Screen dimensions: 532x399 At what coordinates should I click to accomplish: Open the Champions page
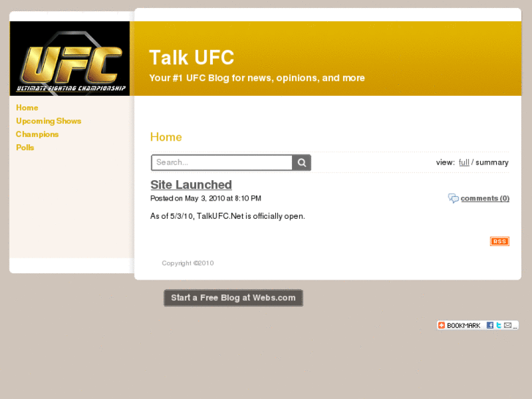click(37, 134)
